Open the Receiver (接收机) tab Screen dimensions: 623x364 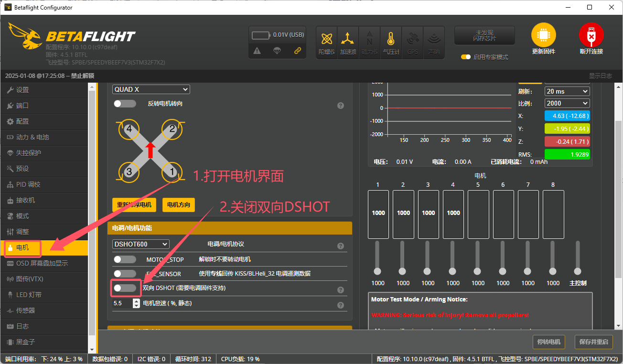(44, 200)
